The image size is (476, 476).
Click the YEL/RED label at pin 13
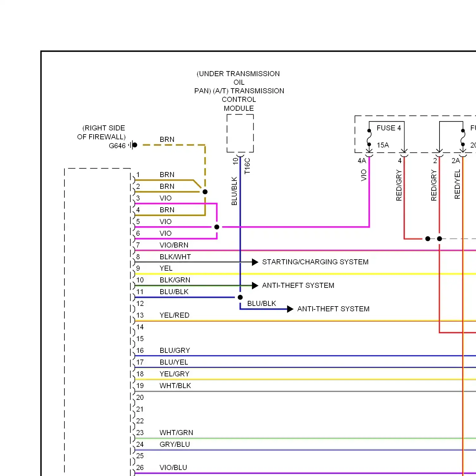point(174,315)
